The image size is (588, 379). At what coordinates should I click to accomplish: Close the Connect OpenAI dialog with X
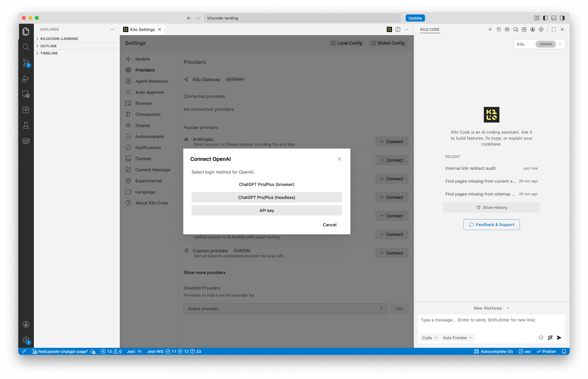click(x=339, y=159)
